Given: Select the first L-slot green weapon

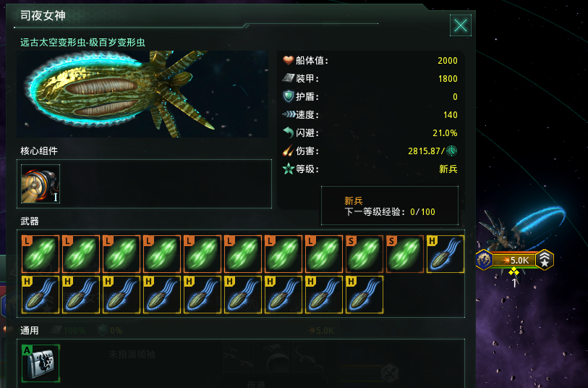Looking at the screenshot, I should (41, 253).
